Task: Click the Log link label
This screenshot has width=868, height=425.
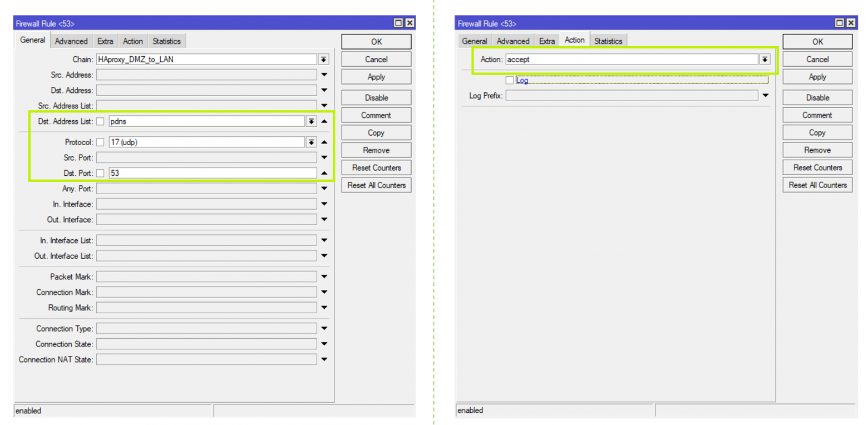Action: (x=522, y=80)
